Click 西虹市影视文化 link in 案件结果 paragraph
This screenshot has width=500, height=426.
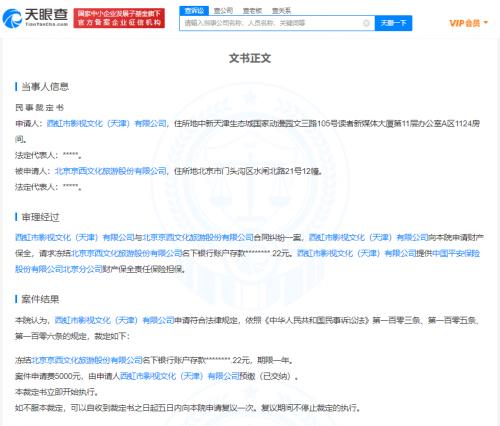114,320
